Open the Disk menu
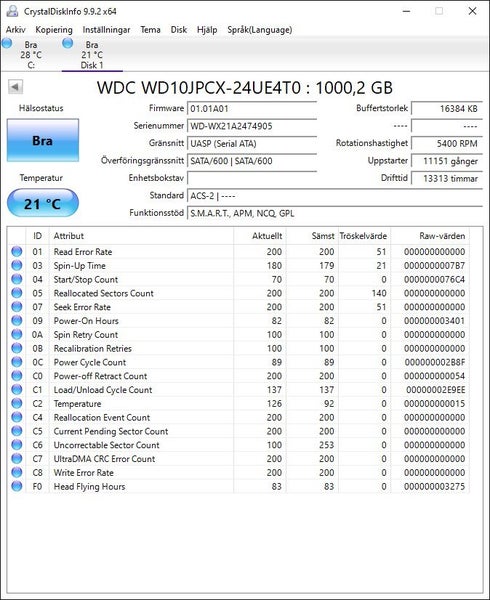 [179, 29]
